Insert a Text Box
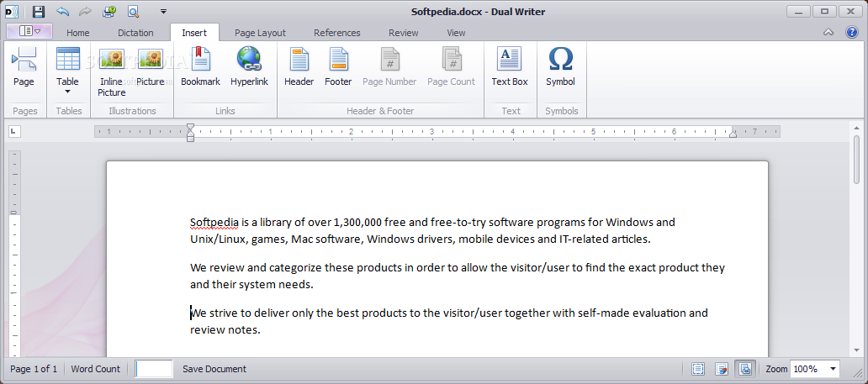The height and width of the screenshot is (384, 868). (x=510, y=67)
